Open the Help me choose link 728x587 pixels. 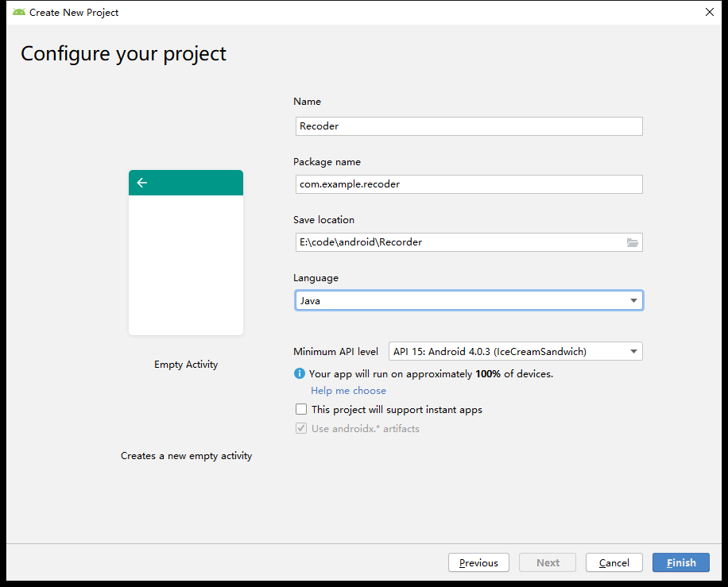click(348, 391)
